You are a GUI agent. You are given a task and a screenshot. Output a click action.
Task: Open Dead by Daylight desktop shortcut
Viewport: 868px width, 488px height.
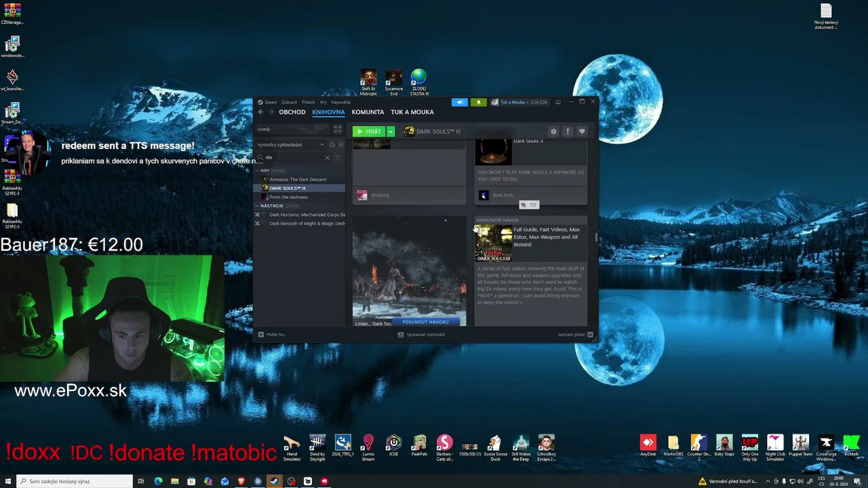pos(317,448)
